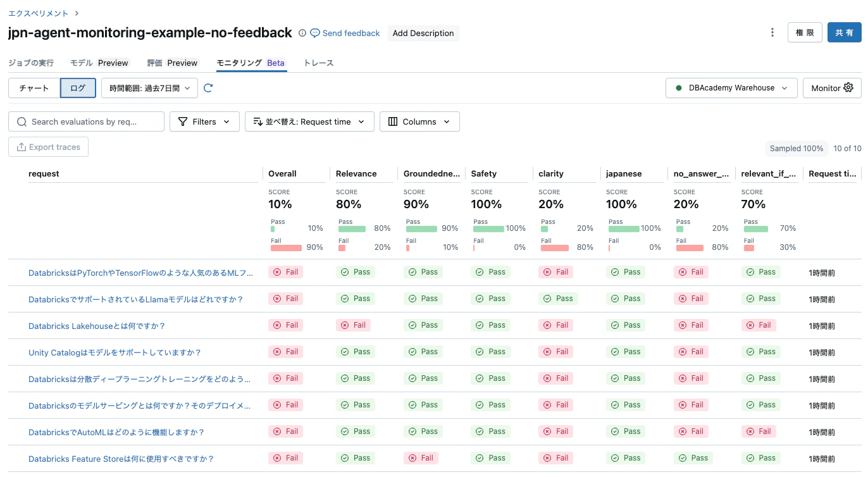Viewport: 868px width, 477px height.
Task: Open the three-dot overflow menu
Action: tap(772, 33)
